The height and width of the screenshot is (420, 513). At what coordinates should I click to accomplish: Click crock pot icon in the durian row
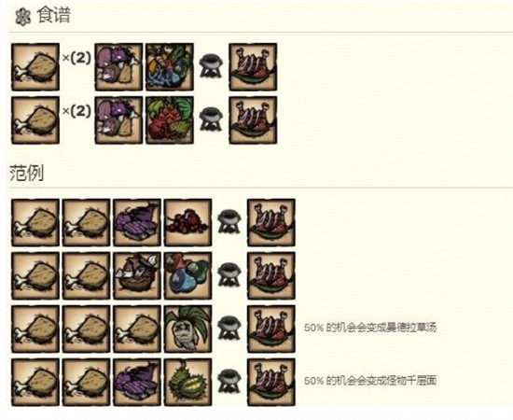(x=229, y=381)
